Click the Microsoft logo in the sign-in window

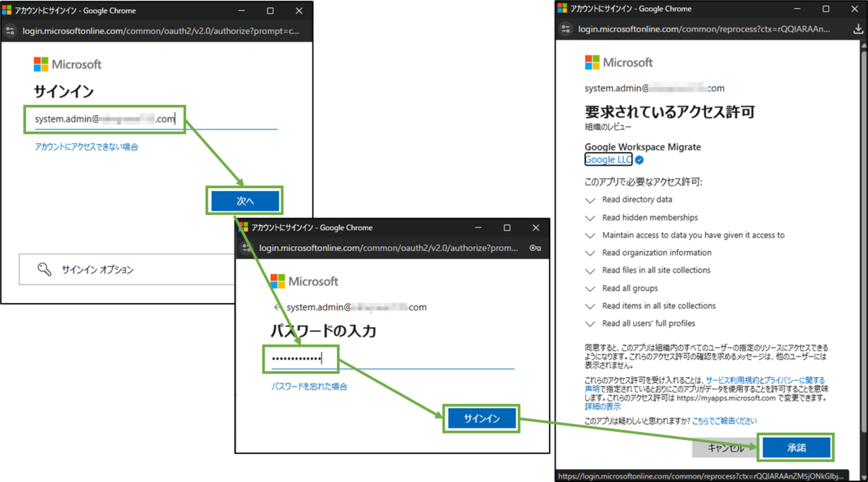(x=67, y=64)
